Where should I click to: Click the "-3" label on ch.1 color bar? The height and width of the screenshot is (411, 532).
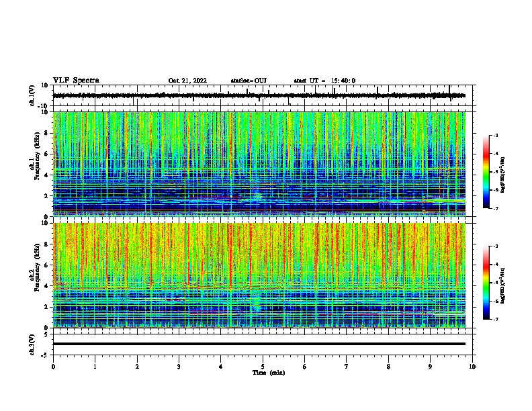click(x=496, y=135)
